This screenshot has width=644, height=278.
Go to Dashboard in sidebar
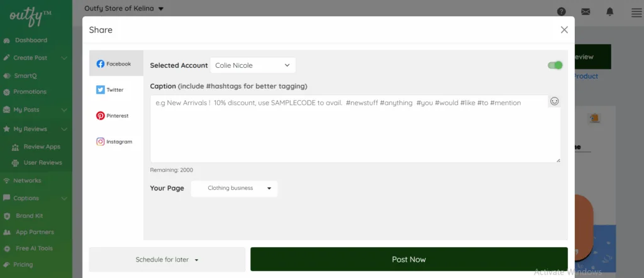coord(31,40)
